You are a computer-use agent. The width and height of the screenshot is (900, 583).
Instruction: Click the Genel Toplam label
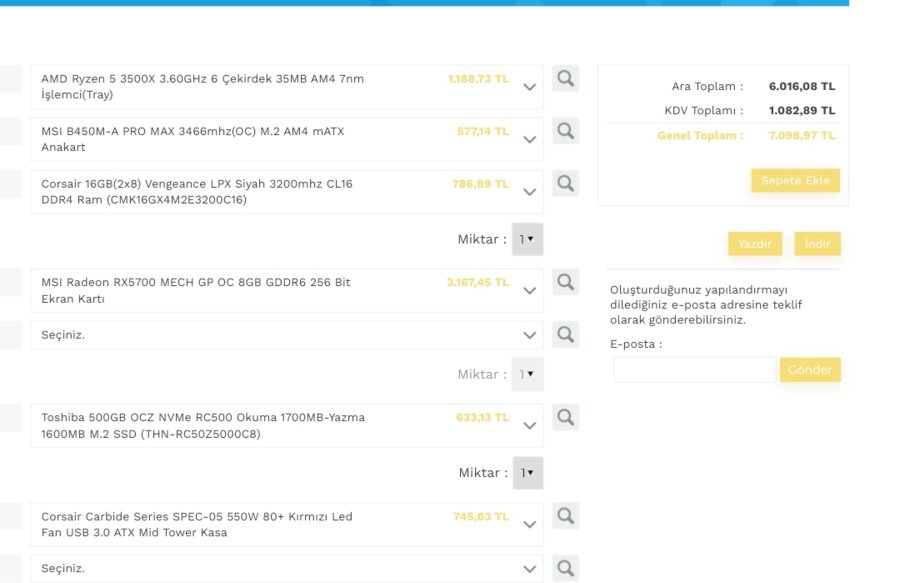700,135
